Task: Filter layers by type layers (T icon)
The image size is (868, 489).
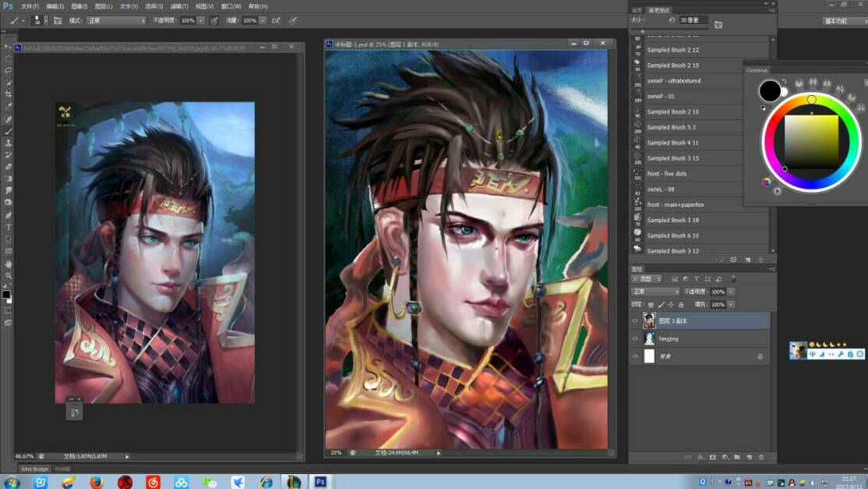Action: tap(697, 278)
